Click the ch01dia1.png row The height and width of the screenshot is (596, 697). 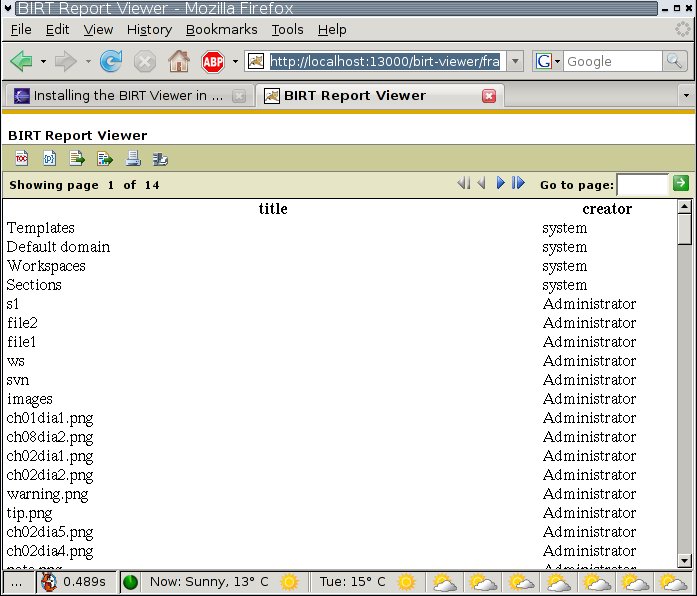coord(50,418)
